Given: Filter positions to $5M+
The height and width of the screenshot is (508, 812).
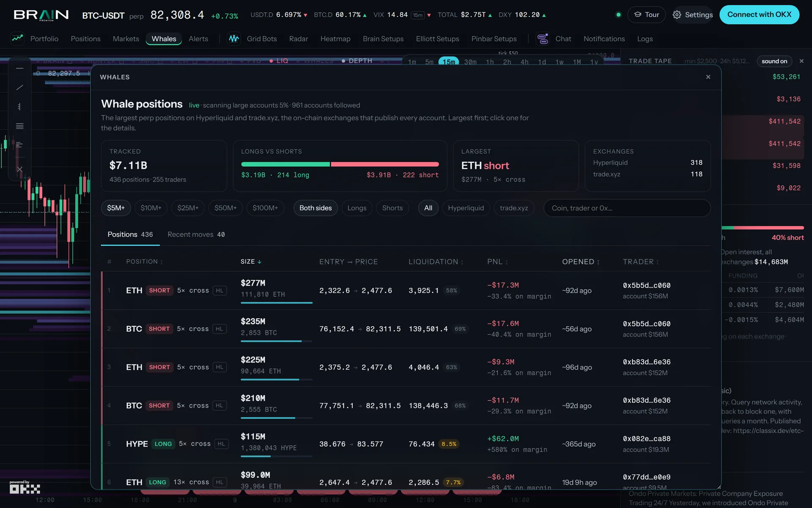Looking at the screenshot, I should point(116,208).
